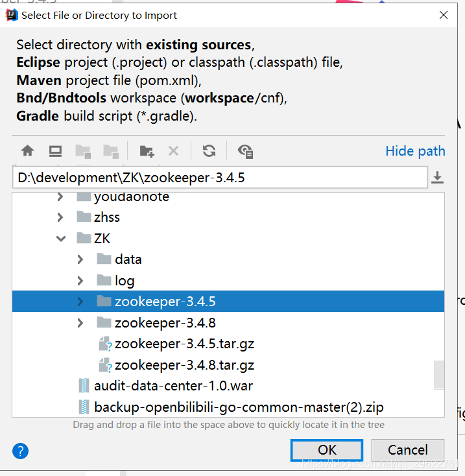Expand the youdaonote folder
Screen dimensions: 465x476
pos(60,196)
